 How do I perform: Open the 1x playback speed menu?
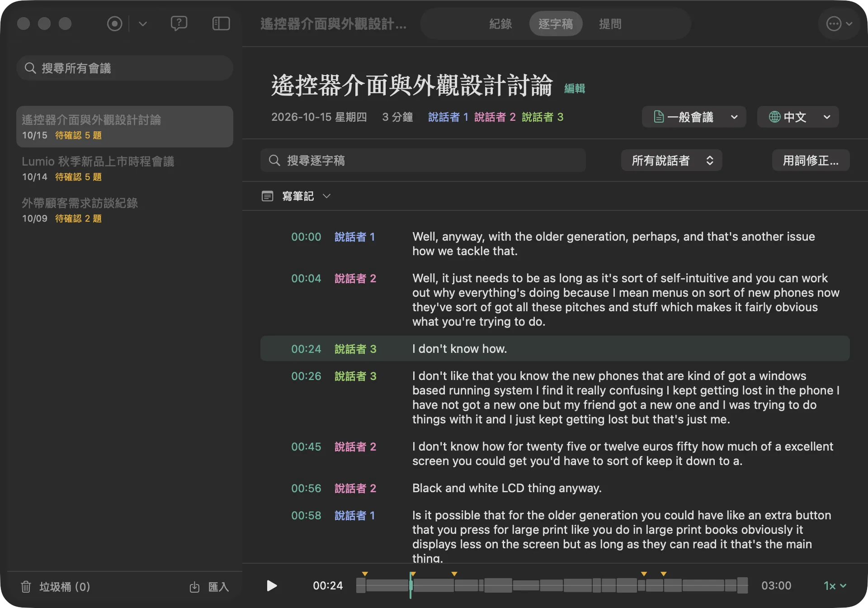pyautogui.click(x=835, y=586)
